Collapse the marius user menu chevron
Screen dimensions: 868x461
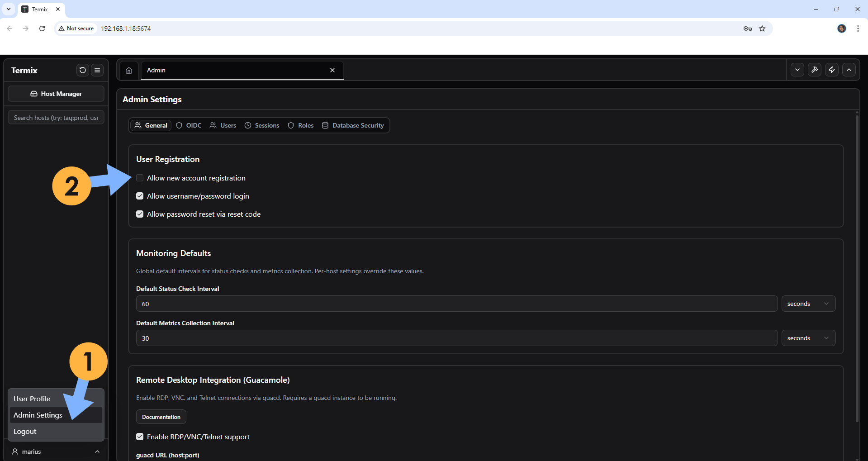[x=97, y=451]
